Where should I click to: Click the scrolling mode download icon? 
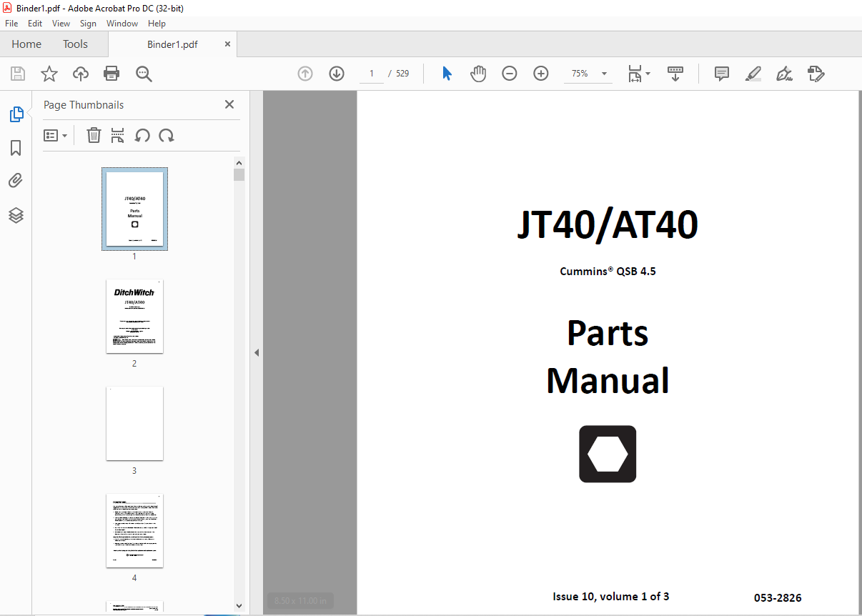coord(675,74)
